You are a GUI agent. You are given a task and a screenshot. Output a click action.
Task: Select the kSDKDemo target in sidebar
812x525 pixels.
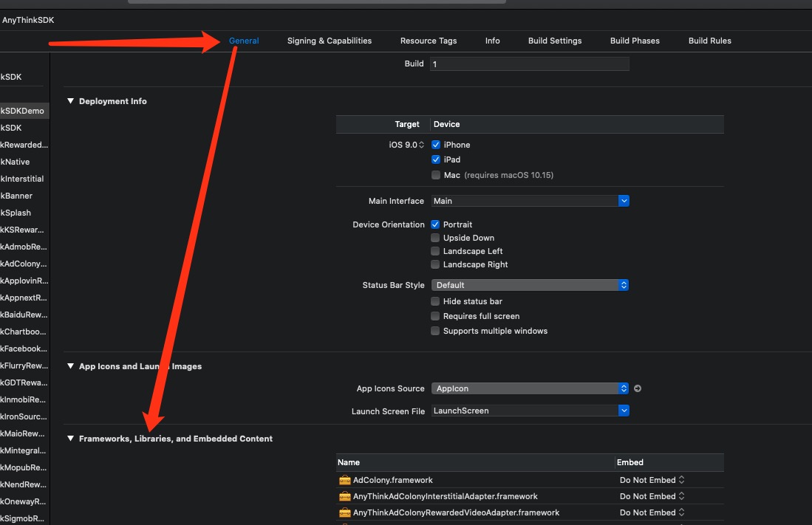pyautogui.click(x=24, y=111)
